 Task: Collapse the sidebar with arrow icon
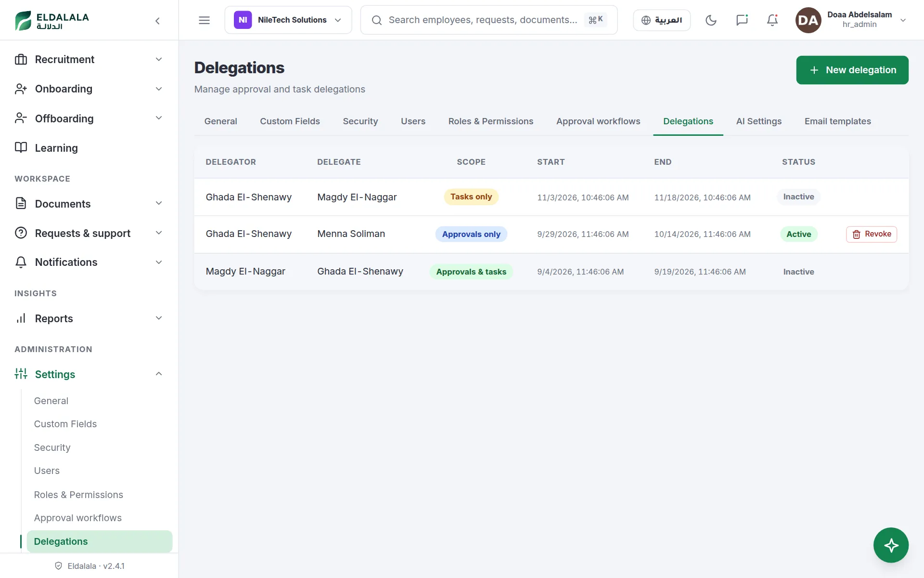[157, 21]
